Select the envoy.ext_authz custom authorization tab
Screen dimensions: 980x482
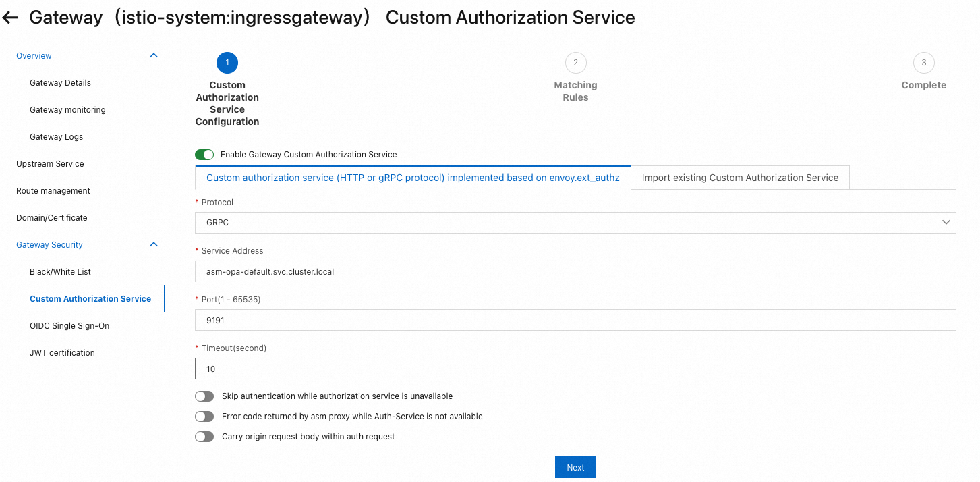413,178
